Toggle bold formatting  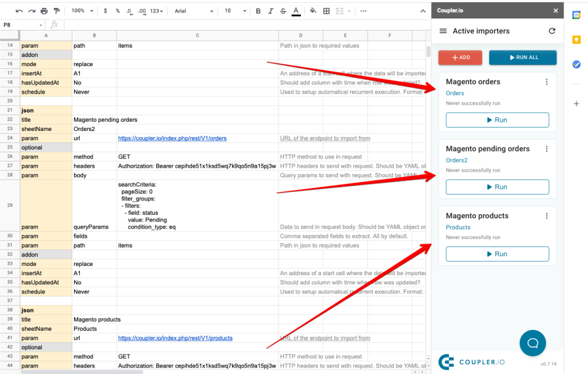coord(258,11)
